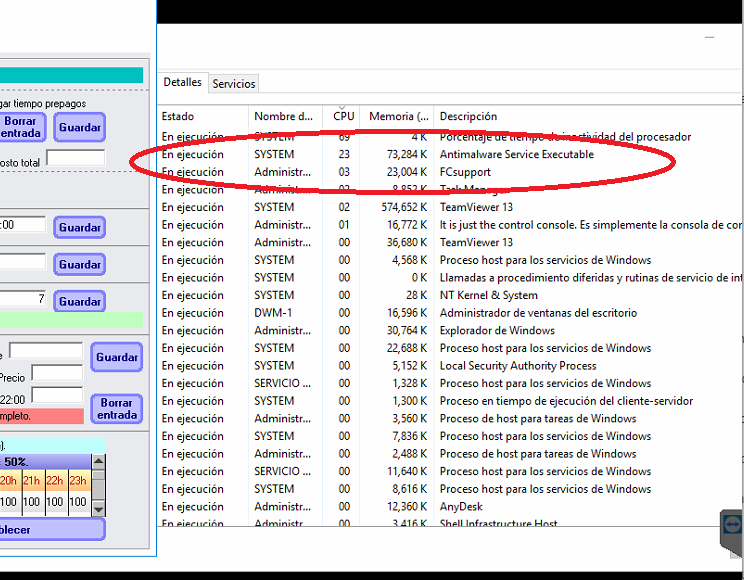Click the Precio input field

(57, 373)
